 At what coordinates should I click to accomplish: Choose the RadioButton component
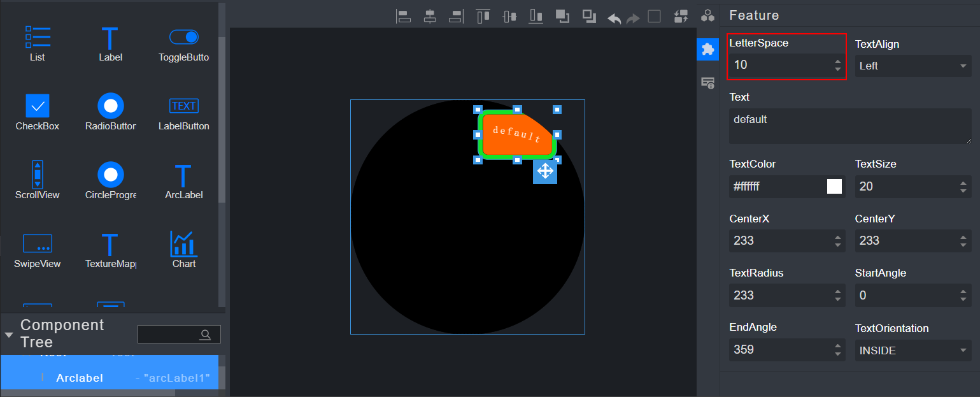(111, 112)
